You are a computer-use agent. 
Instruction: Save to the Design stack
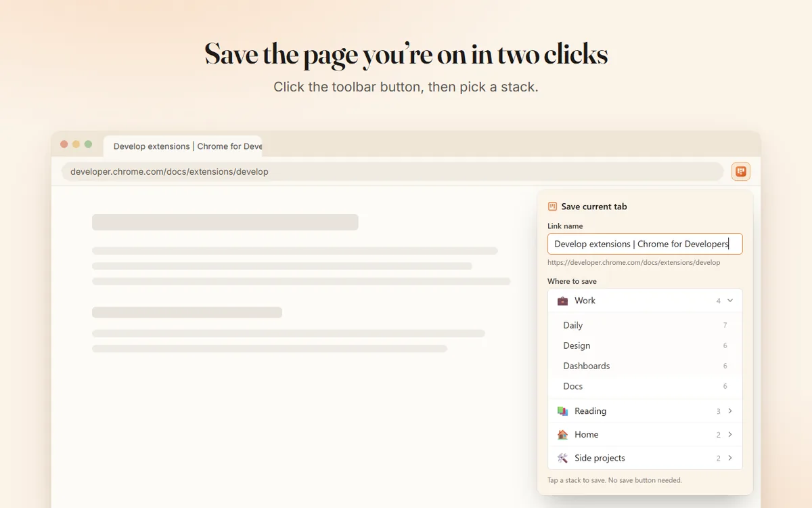[645, 346]
